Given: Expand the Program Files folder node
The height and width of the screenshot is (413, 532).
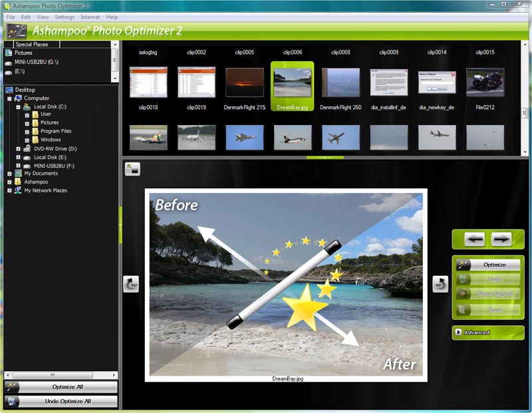Looking at the screenshot, I should click(x=27, y=132).
